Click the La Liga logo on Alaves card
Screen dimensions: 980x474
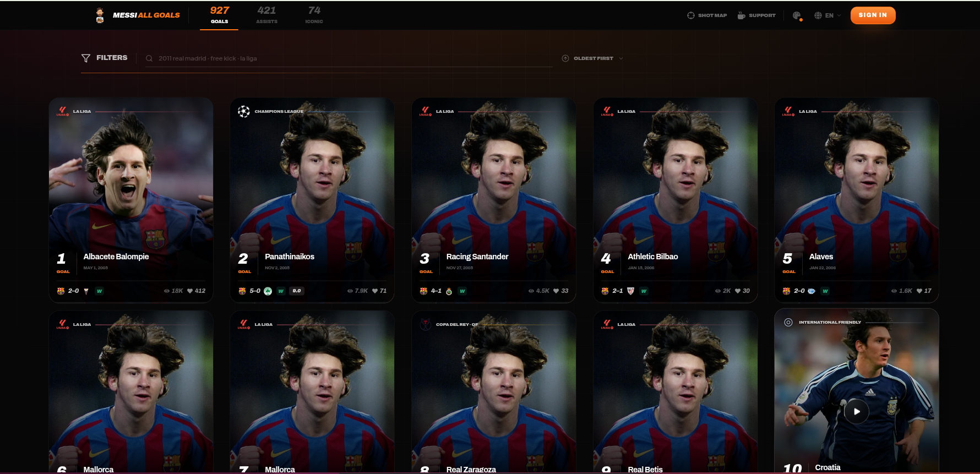[788, 111]
